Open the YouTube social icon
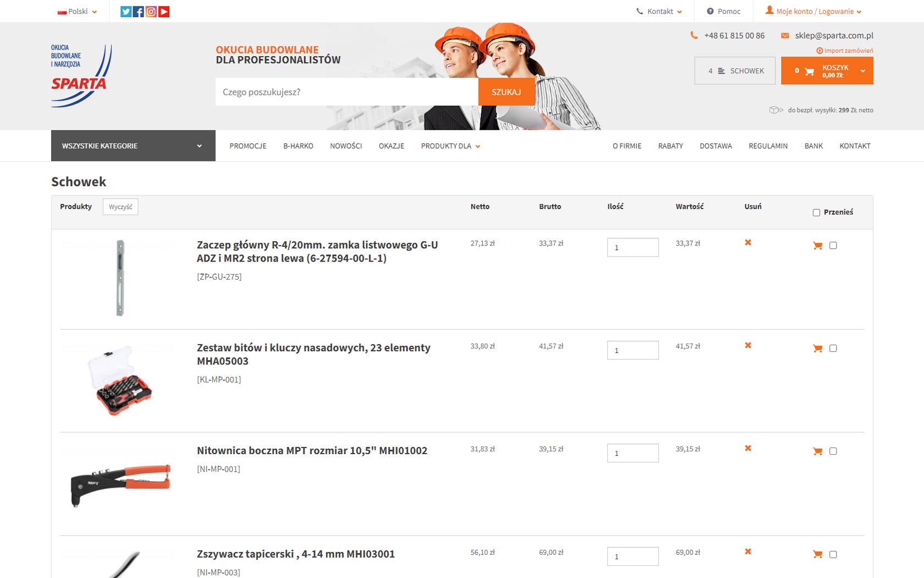The width and height of the screenshot is (924, 578). coord(164,12)
